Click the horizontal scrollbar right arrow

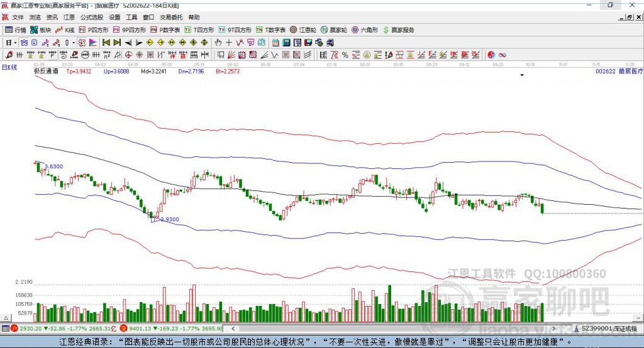coord(553,329)
